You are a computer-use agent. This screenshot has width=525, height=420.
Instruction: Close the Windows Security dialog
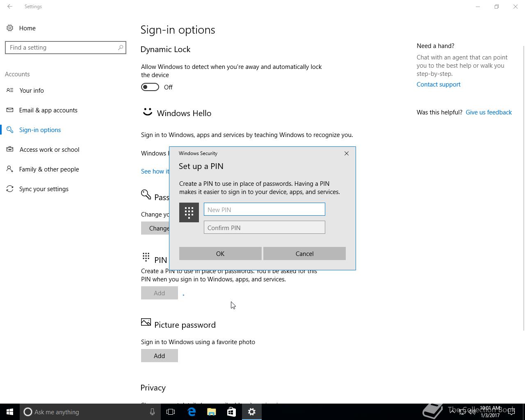click(x=347, y=153)
